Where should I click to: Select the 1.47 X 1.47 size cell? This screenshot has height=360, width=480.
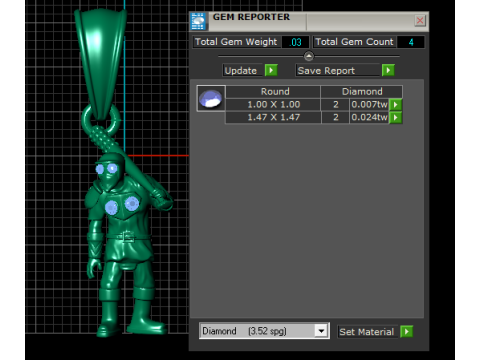[273, 117]
